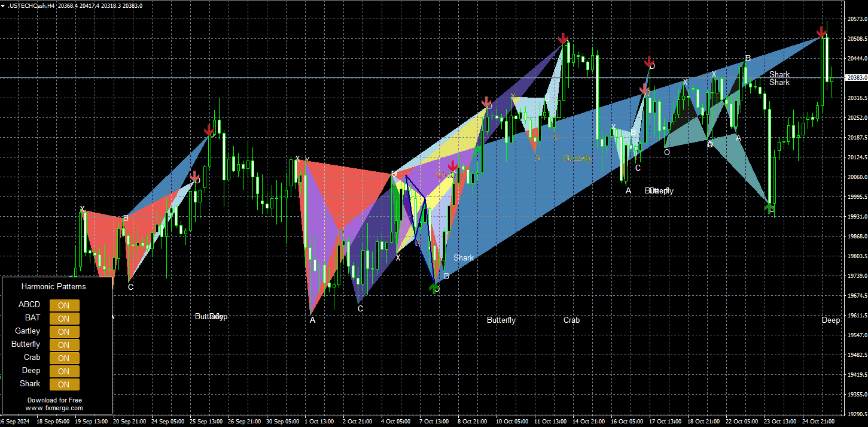The width and height of the screenshot is (868, 427).
Task: Click the 25 Sep 13:00 time axis label
Action: click(x=208, y=422)
